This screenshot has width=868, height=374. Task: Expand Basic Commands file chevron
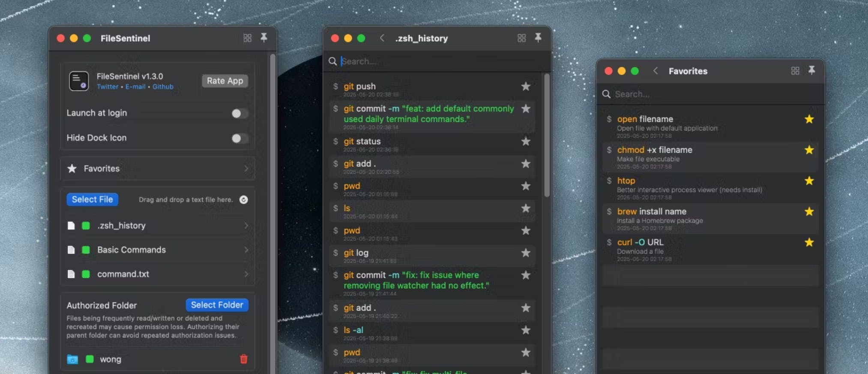[246, 250]
